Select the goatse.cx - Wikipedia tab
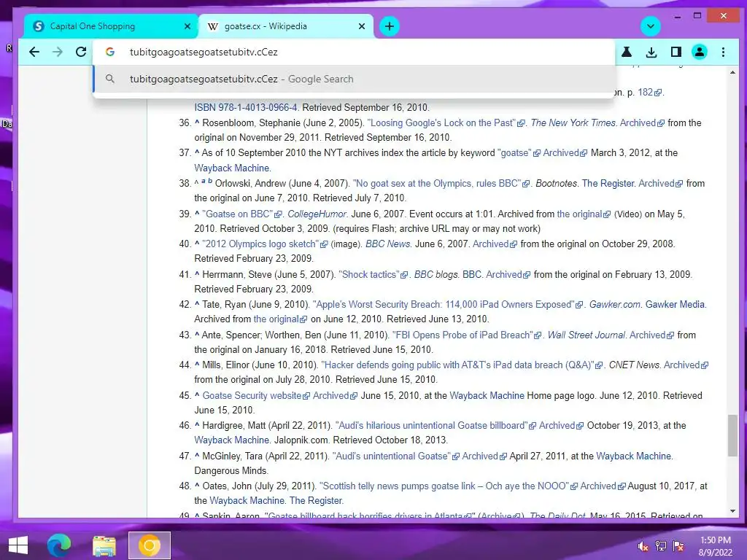The width and height of the screenshot is (747, 560). [x=286, y=26]
